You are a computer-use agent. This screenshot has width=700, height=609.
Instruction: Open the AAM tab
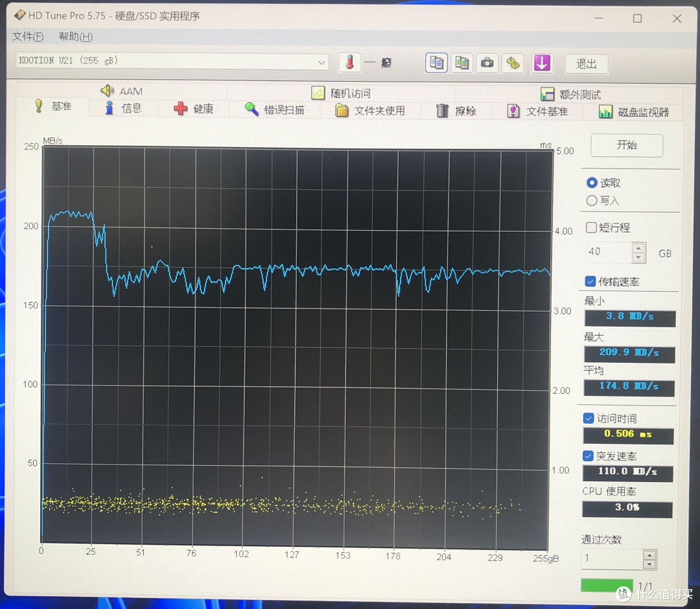121,91
